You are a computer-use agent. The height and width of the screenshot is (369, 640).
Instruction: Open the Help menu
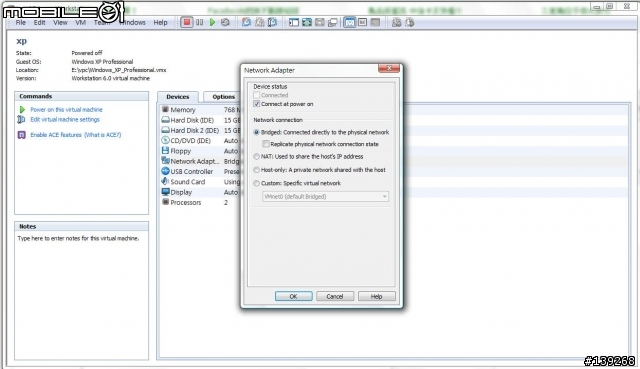(x=160, y=22)
